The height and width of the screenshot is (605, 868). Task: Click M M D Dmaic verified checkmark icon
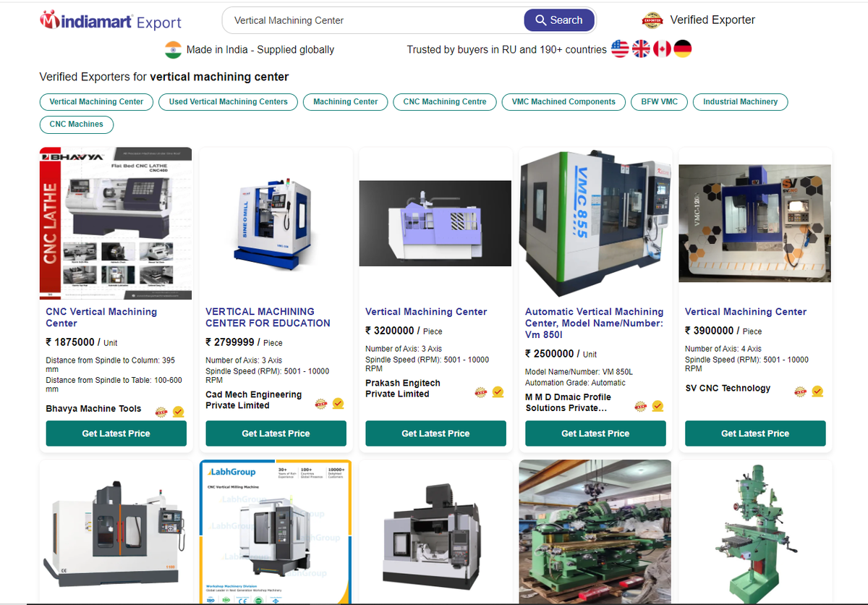click(x=658, y=406)
